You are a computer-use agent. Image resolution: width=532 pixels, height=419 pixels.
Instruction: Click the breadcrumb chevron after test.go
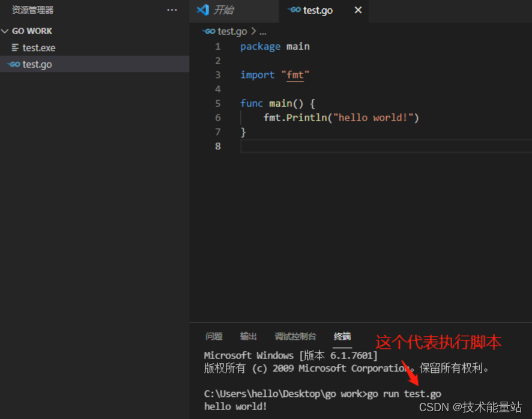tap(253, 31)
